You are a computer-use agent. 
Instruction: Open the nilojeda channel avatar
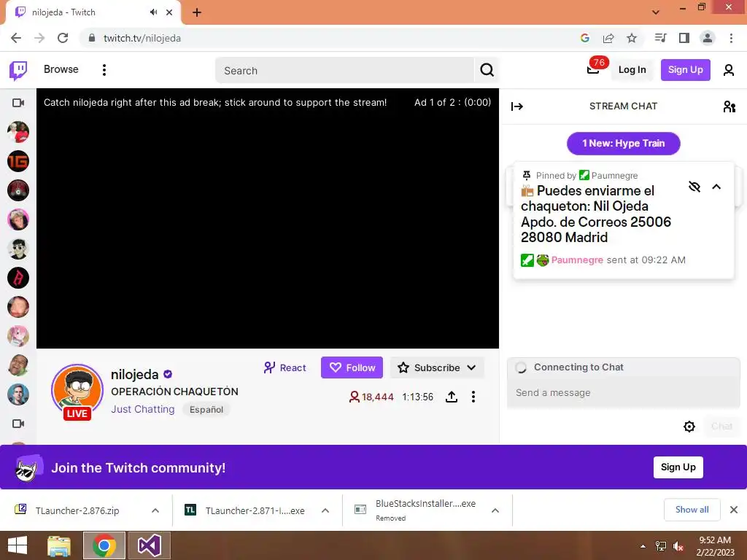(x=77, y=391)
